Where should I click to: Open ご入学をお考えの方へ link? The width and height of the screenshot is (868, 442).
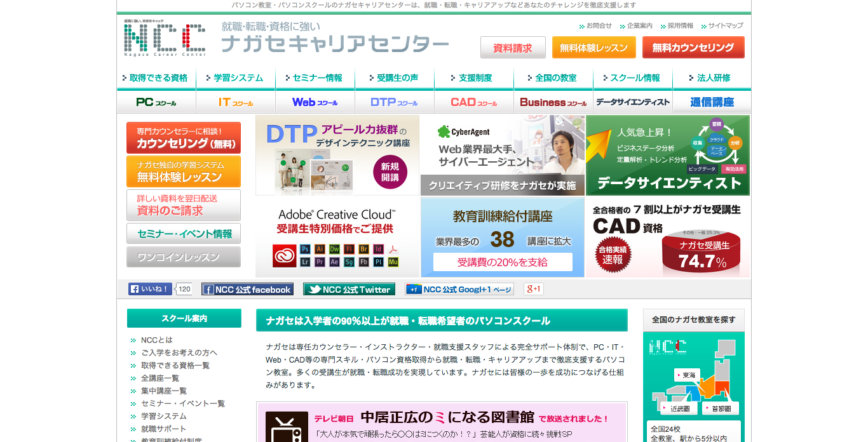(x=179, y=353)
